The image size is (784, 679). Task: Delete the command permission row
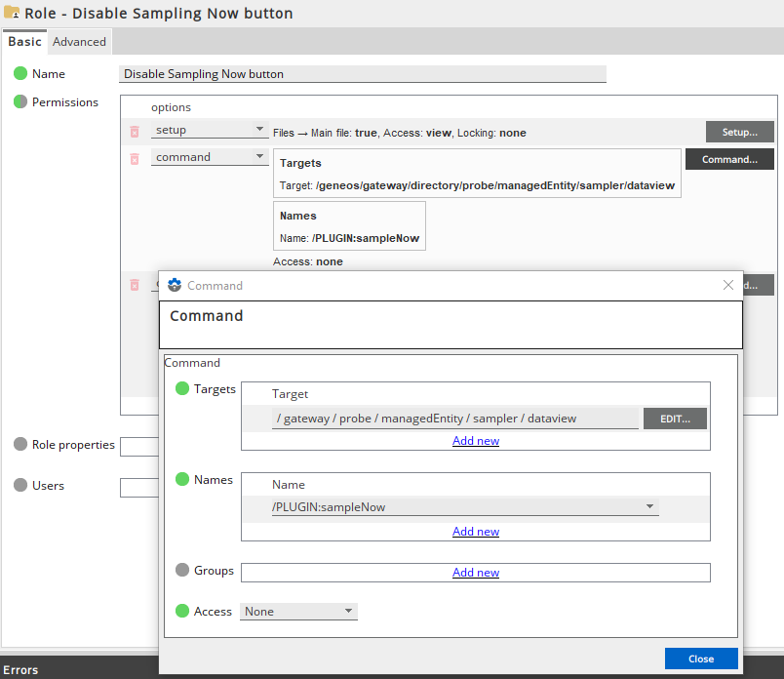tap(135, 159)
